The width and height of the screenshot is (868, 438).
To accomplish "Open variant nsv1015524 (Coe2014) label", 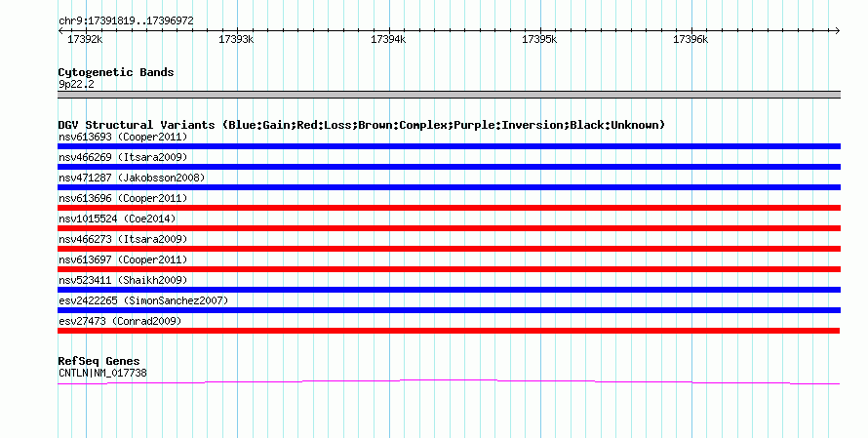I will (117, 219).
